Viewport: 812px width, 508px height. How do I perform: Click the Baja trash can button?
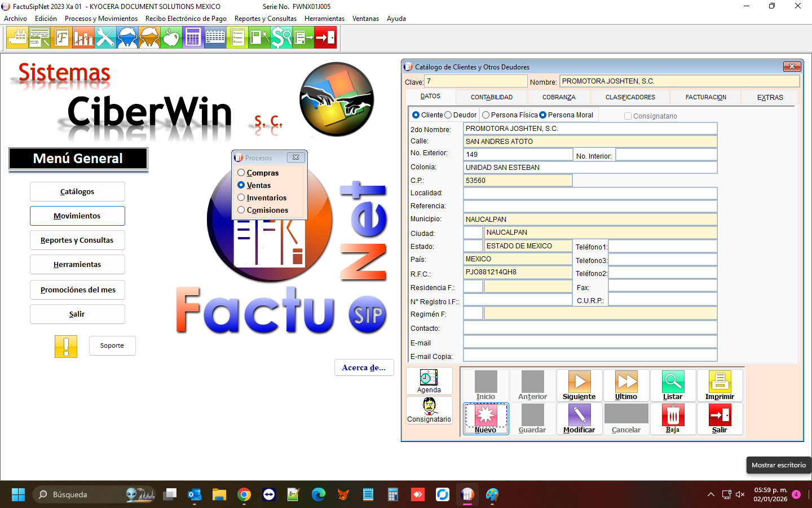click(x=673, y=419)
